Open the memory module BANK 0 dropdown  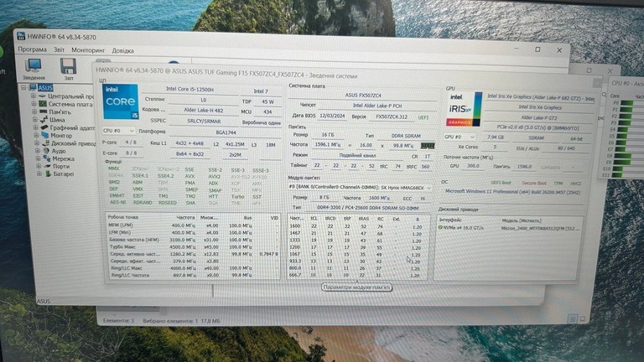coord(360,188)
